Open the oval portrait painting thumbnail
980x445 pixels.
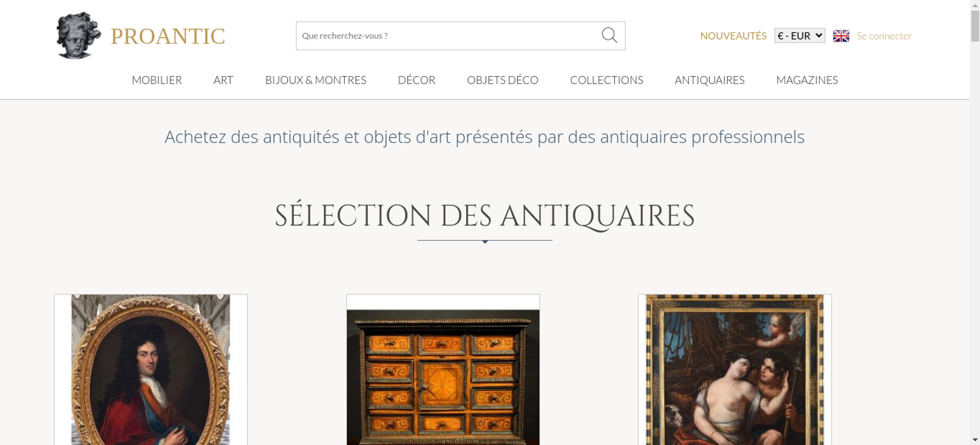[150, 370]
